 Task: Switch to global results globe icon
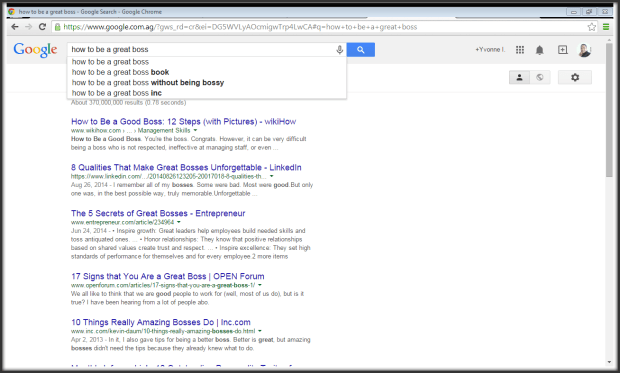tap(540, 78)
